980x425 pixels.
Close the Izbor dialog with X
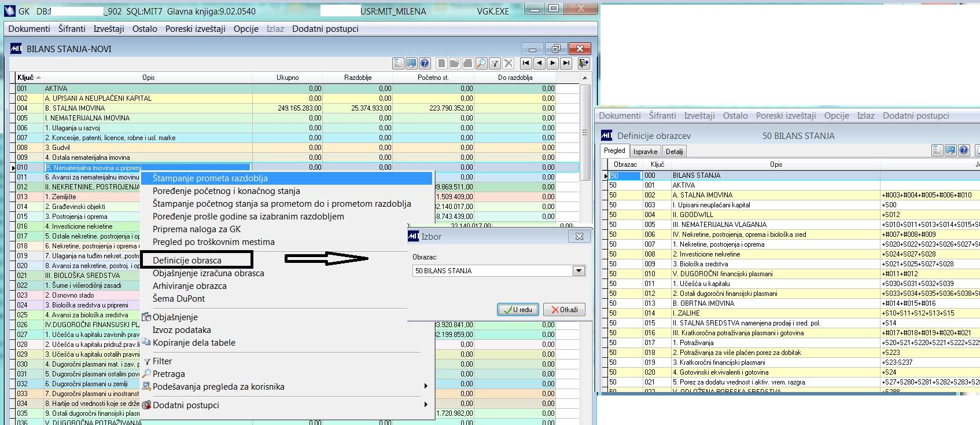(x=579, y=236)
